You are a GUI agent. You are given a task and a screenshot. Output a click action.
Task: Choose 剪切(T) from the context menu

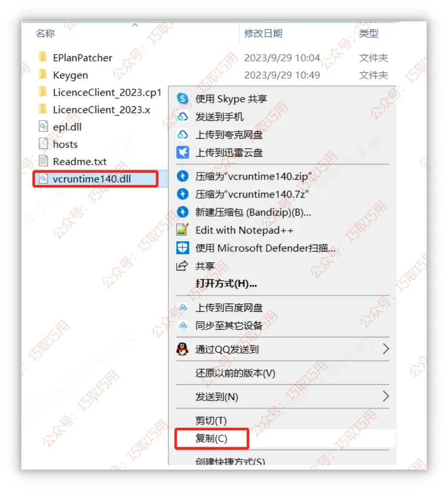[x=211, y=420]
